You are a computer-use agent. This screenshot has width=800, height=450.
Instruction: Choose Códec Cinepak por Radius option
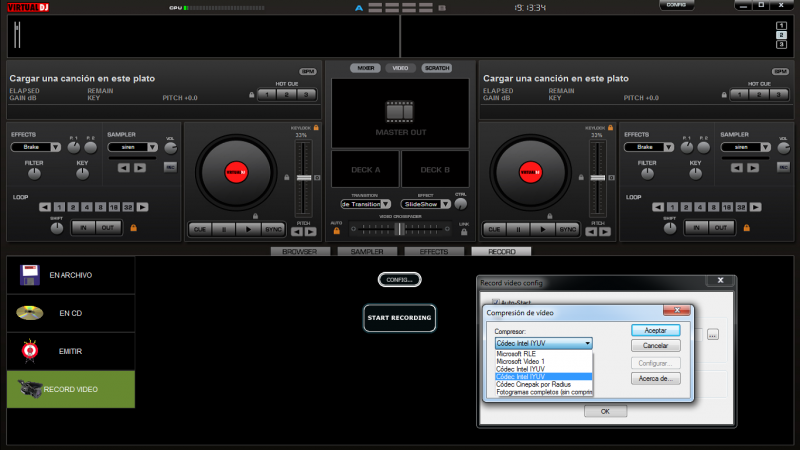coord(533,384)
